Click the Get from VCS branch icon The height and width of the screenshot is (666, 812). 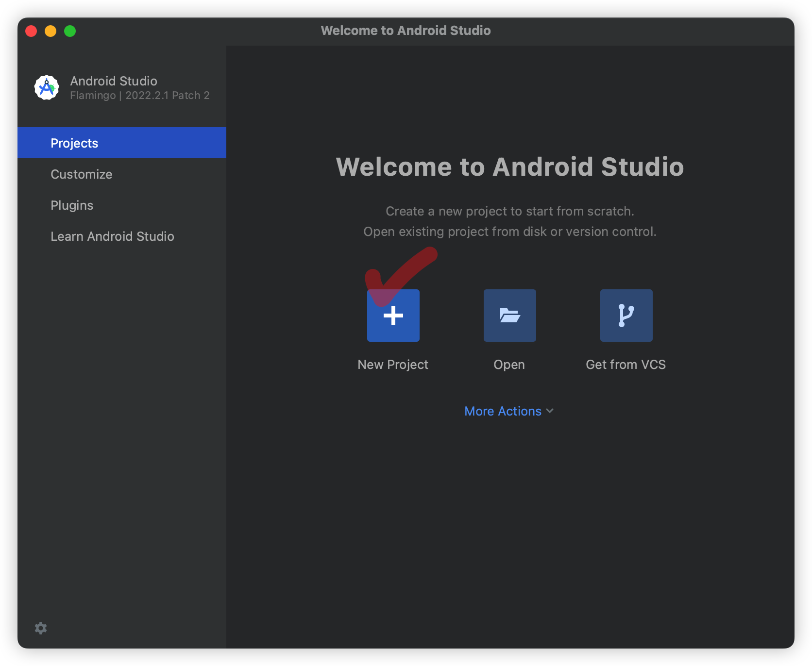point(626,316)
